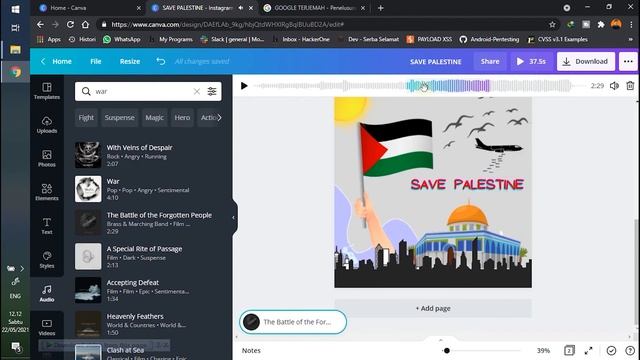Image resolution: width=640 pixels, height=360 pixels.
Task: Open the Styles panel
Action: [x=47, y=260]
